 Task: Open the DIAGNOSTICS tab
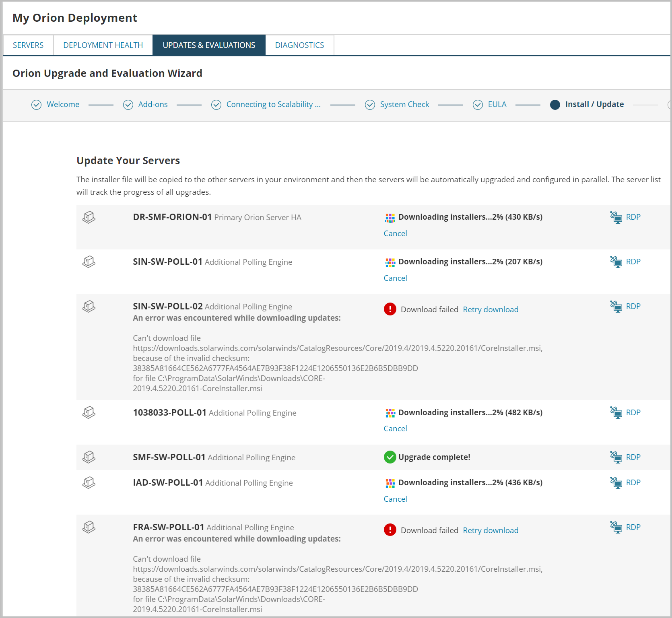[x=299, y=45]
